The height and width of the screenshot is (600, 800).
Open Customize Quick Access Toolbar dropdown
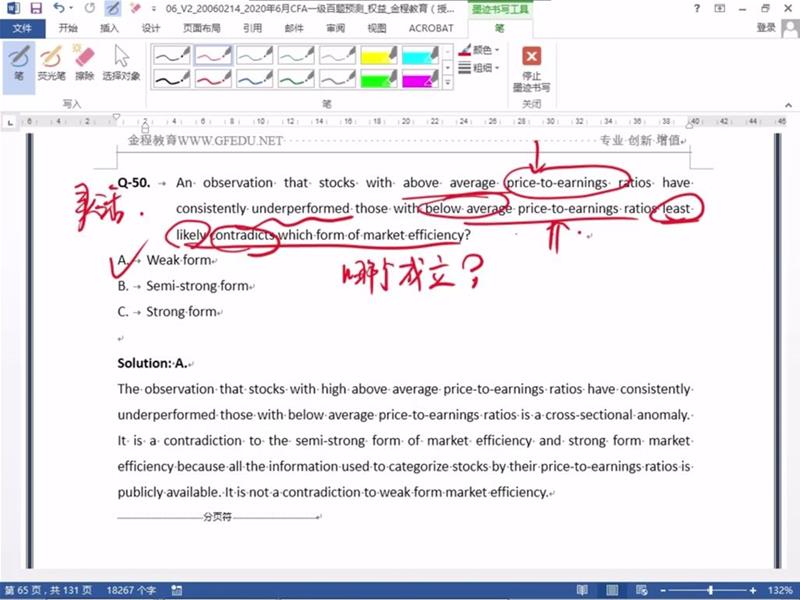[154, 9]
